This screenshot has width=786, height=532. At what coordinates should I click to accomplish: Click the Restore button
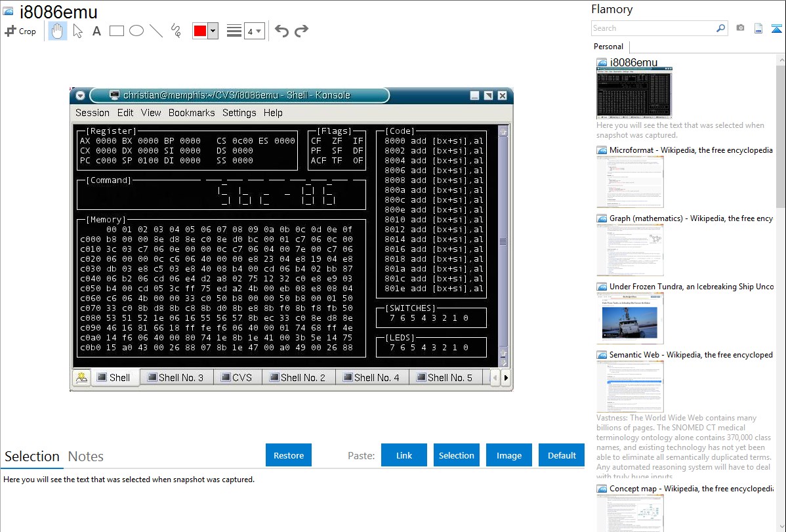point(289,455)
